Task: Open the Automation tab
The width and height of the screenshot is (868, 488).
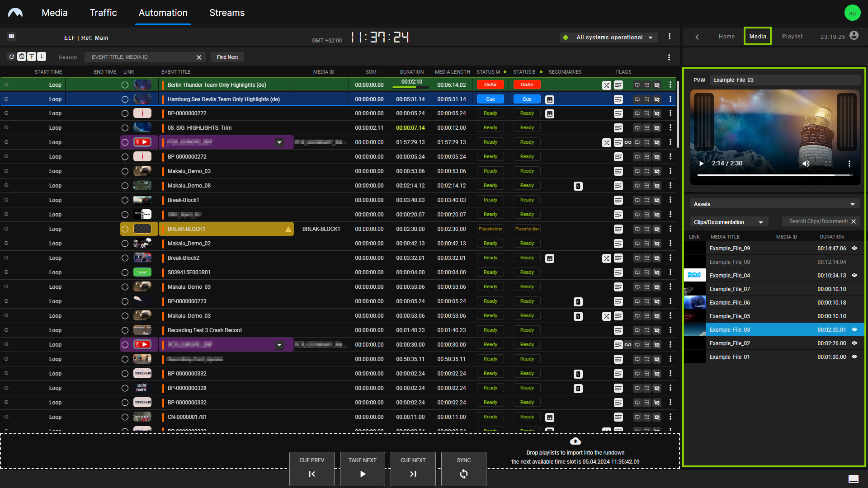Action: pos(163,12)
